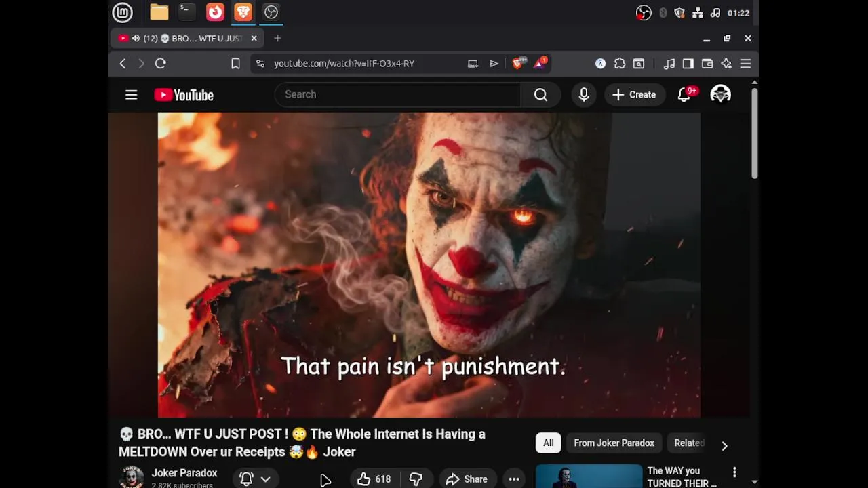Image resolution: width=868 pixels, height=488 pixels.
Task: Expand the subscription notification bell dropdown
Action: pos(256,479)
